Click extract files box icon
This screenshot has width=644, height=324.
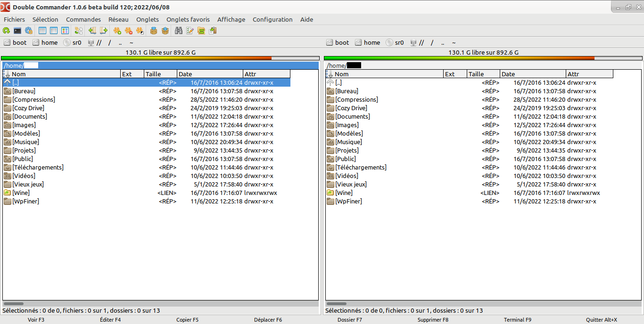pos(165,31)
